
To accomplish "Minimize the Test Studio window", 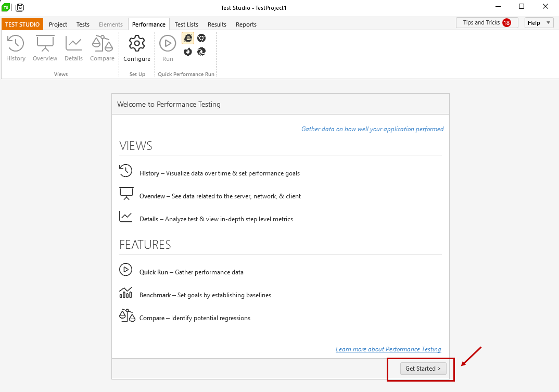I will (x=498, y=6).
